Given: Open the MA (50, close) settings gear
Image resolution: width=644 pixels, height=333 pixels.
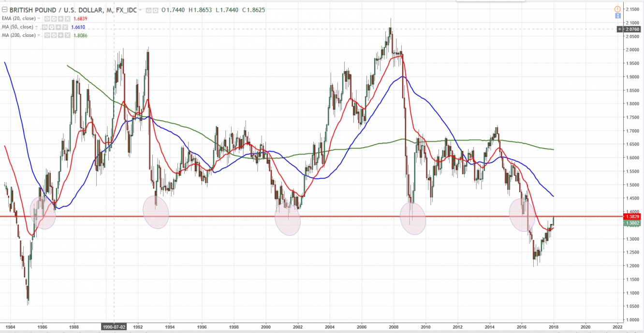Looking at the screenshot, I should pos(51,27).
